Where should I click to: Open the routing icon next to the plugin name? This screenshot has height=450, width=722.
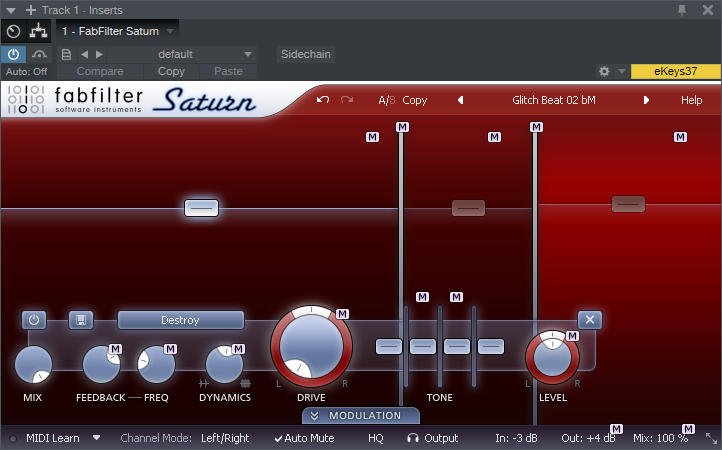click(38, 31)
